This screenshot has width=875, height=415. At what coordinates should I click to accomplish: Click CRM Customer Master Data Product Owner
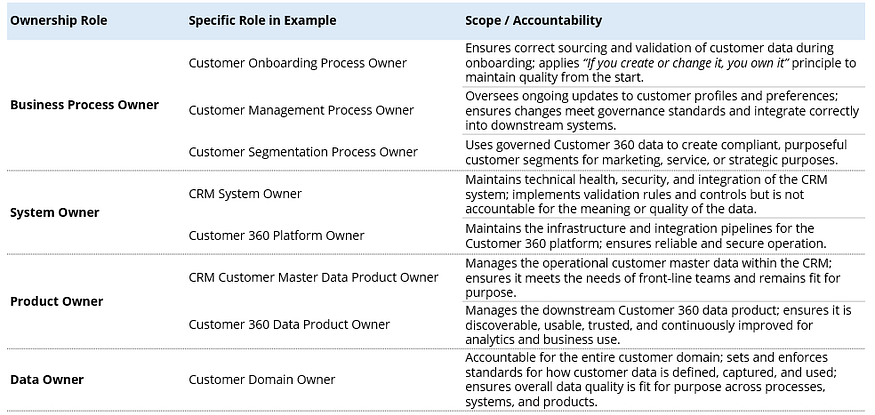(x=314, y=277)
